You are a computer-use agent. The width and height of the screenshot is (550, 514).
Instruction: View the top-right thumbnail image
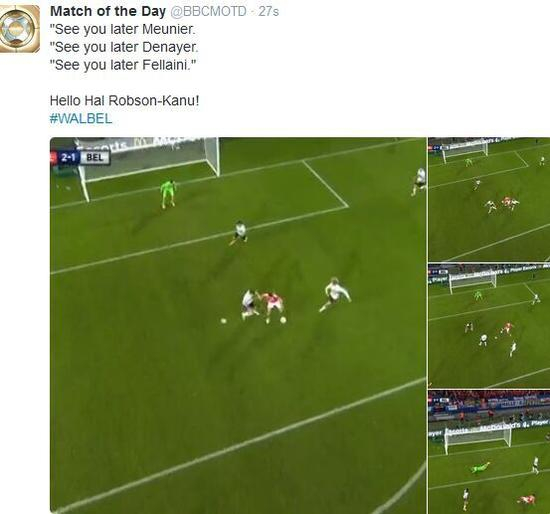[489, 199]
